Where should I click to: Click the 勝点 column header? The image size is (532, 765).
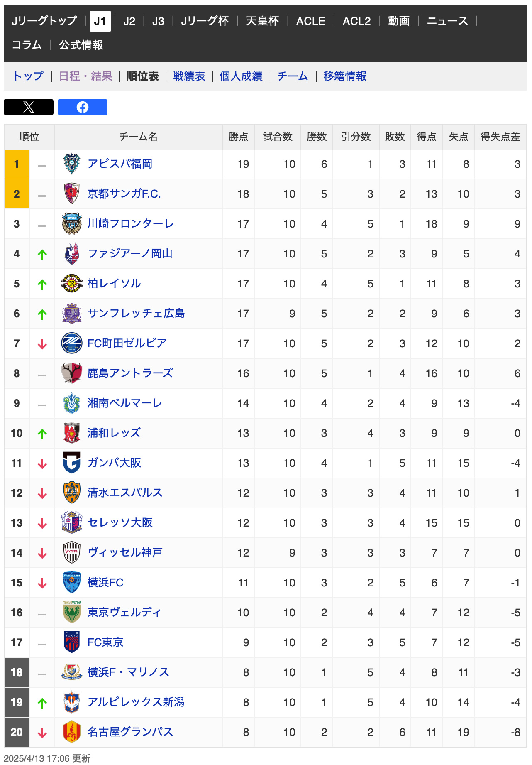[x=238, y=137]
